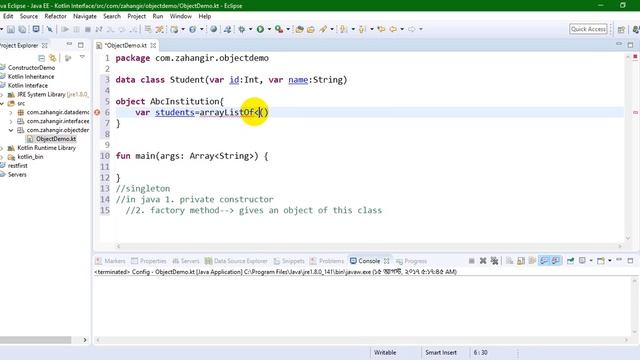This screenshot has width=640, height=360.
Task: Click the Back navigation yellow arrow
Action: coord(393,29)
